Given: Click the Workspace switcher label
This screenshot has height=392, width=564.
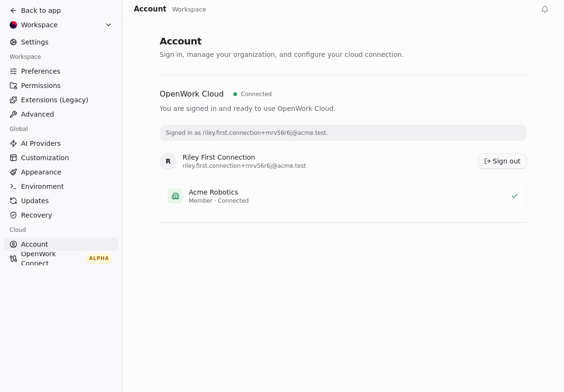Looking at the screenshot, I should pyautogui.click(x=39, y=25).
